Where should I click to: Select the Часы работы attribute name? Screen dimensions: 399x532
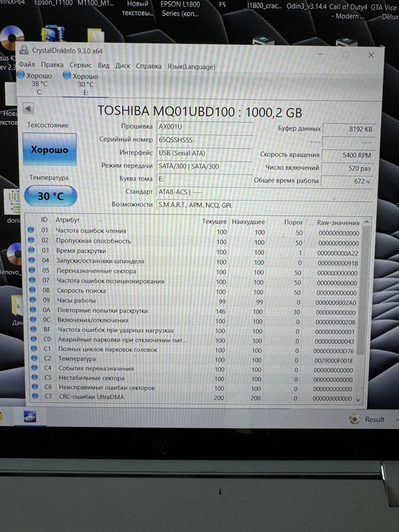(76, 300)
